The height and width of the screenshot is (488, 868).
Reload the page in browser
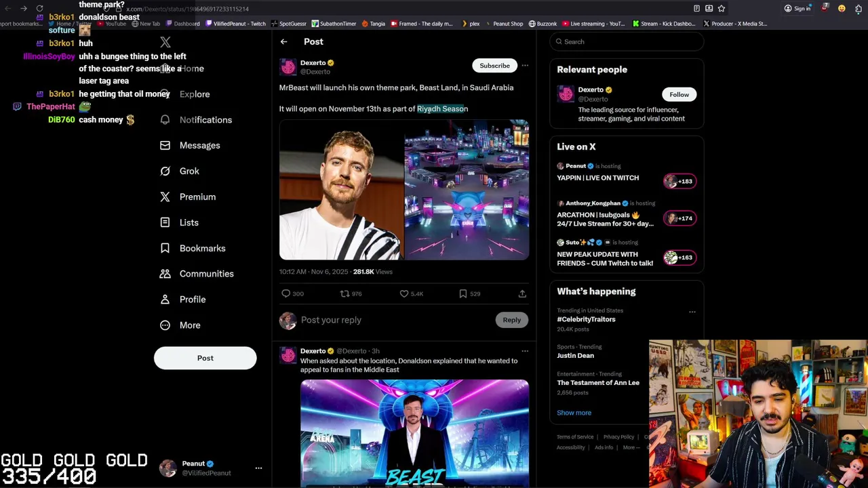pyautogui.click(x=39, y=9)
